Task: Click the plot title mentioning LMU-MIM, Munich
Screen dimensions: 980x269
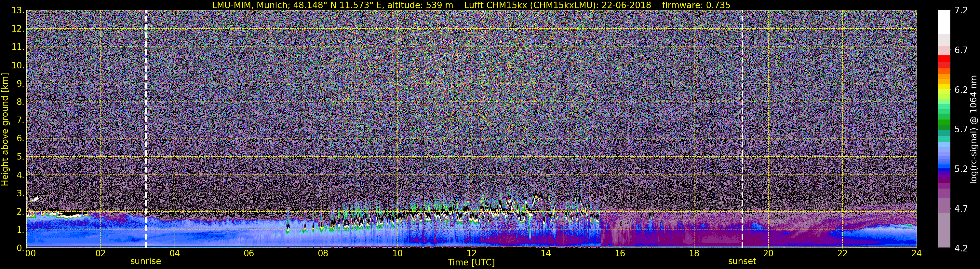Action: pos(471,5)
